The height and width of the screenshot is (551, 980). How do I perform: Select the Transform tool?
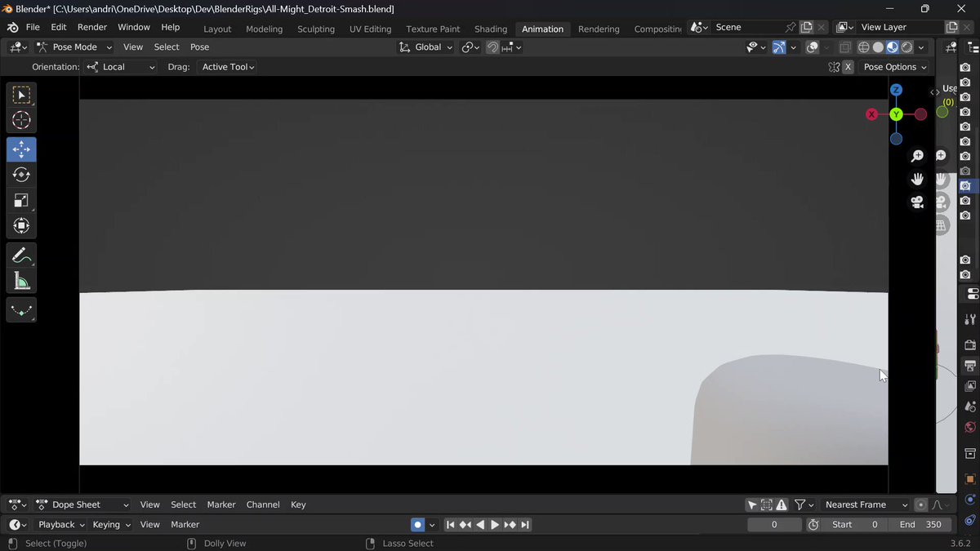[21, 225]
